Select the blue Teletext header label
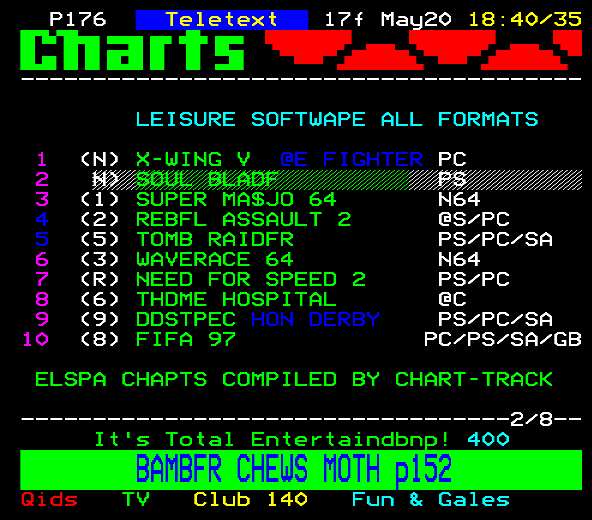Image resolution: width=592 pixels, height=520 pixels. point(222,20)
